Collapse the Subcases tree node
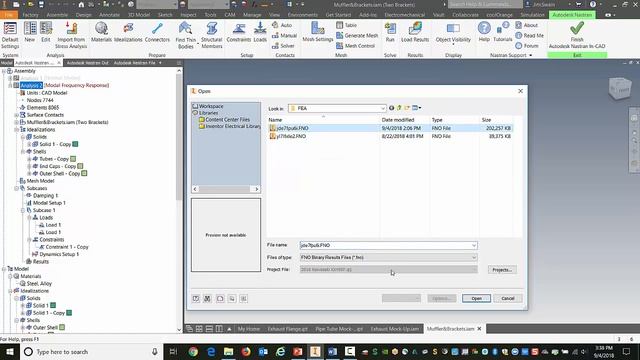The height and width of the screenshot is (360, 640). [16, 188]
